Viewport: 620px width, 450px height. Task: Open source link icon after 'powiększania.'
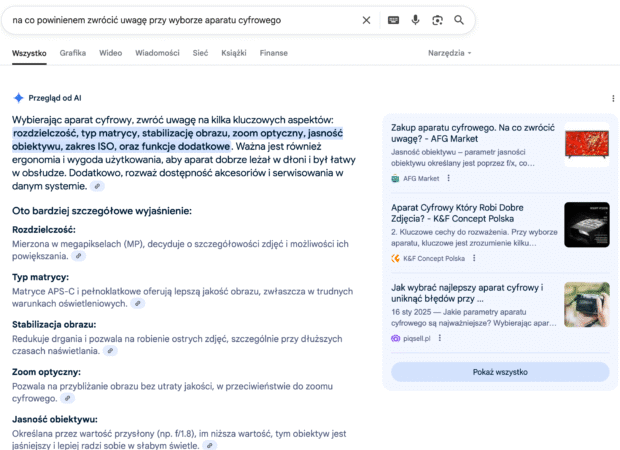tap(79, 256)
